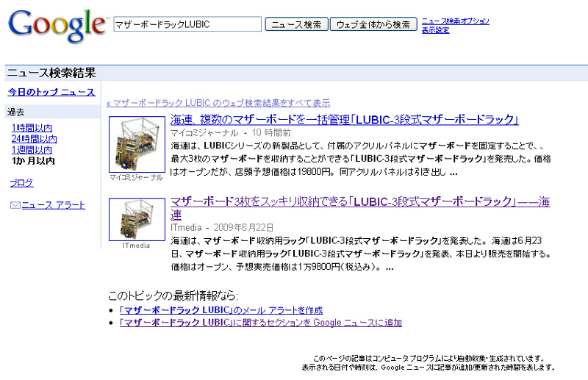Click the ITmedia caption under second thumbnail
Screen dimensions: 588x380
[x=136, y=245]
